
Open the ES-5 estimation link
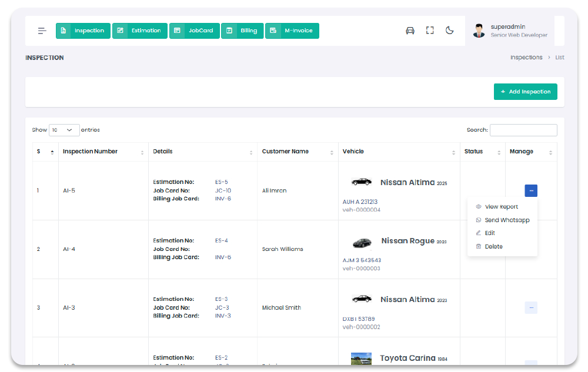click(x=222, y=182)
